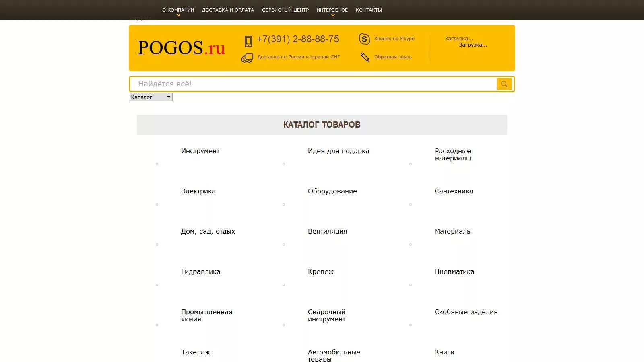Image resolution: width=644 pixels, height=362 pixels.
Task: Click the pencil feedback icon
Action: tap(365, 57)
